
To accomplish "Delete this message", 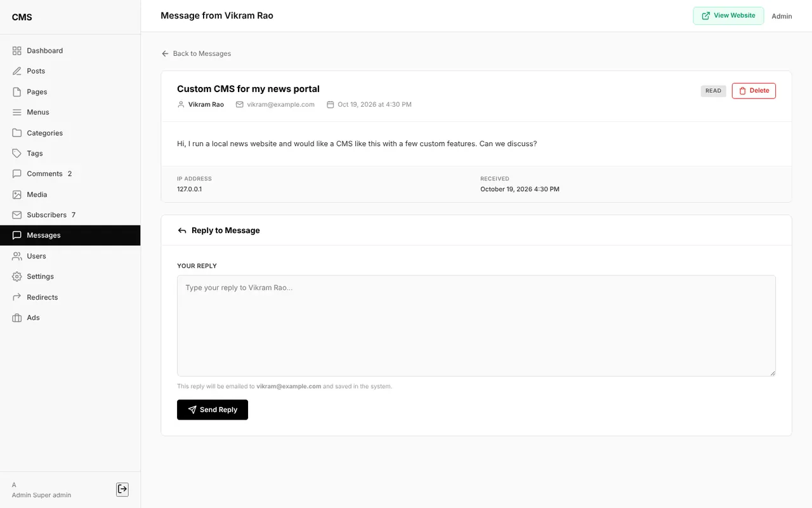I will pos(754,91).
